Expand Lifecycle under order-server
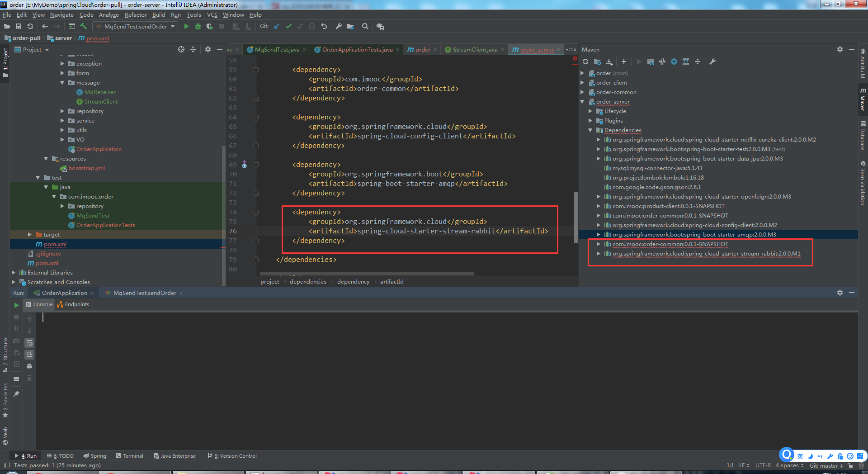 [590, 111]
